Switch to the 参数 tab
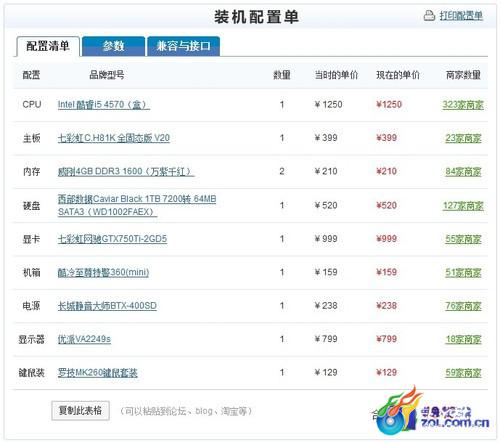This screenshot has width=500, height=443. 113,46
